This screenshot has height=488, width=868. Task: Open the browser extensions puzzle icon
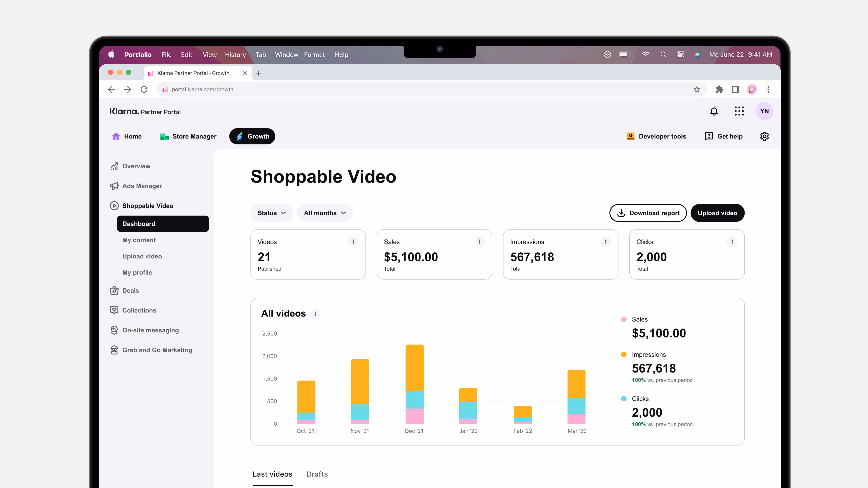coord(719,89)
